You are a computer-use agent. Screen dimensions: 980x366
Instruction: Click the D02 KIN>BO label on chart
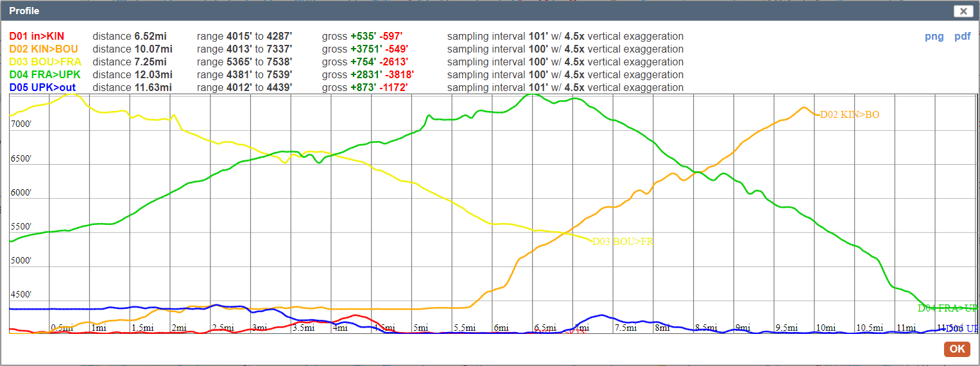pyautogui.click(x=850, y=115)
